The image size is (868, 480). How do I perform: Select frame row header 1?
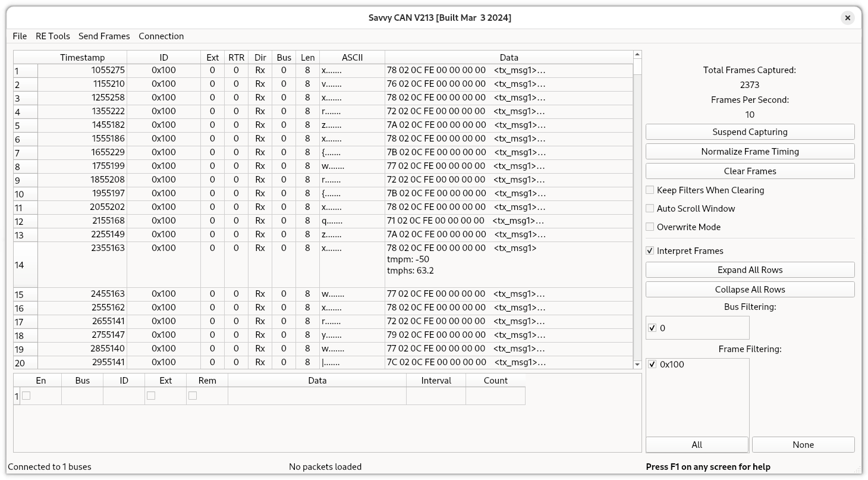click(x=26, y=71)
